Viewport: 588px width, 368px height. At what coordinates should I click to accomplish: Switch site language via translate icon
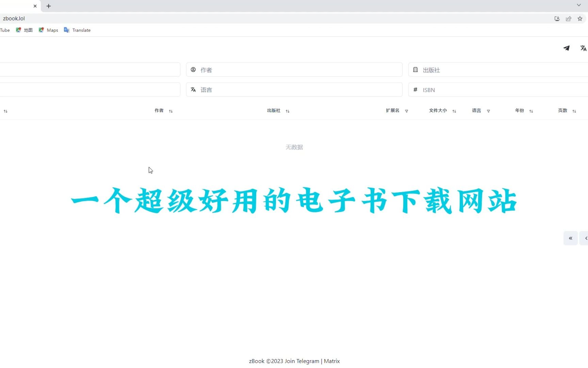pyautogui.click(x=583, y=48)
